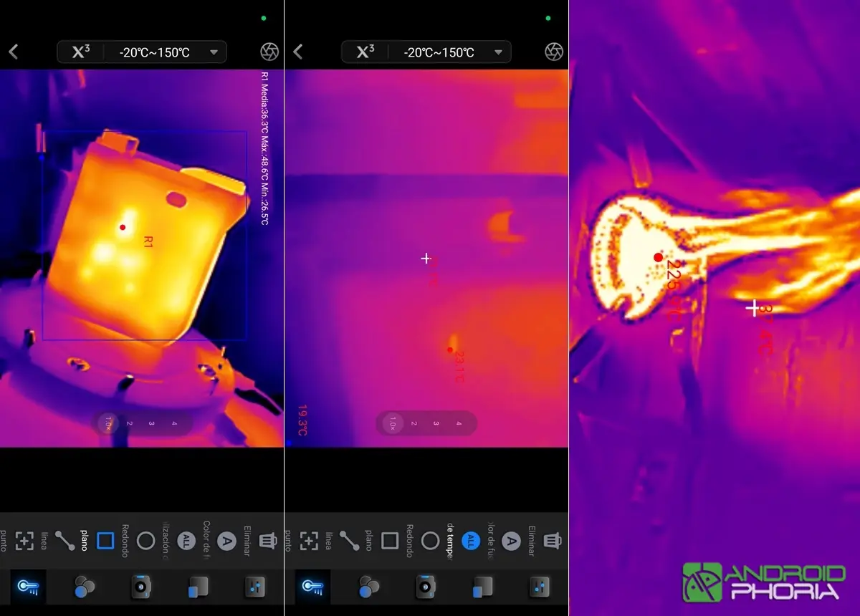Toggle the plano rectangle tool, left screen
Screen dimensions: 860x616
[x=105, y=541]
